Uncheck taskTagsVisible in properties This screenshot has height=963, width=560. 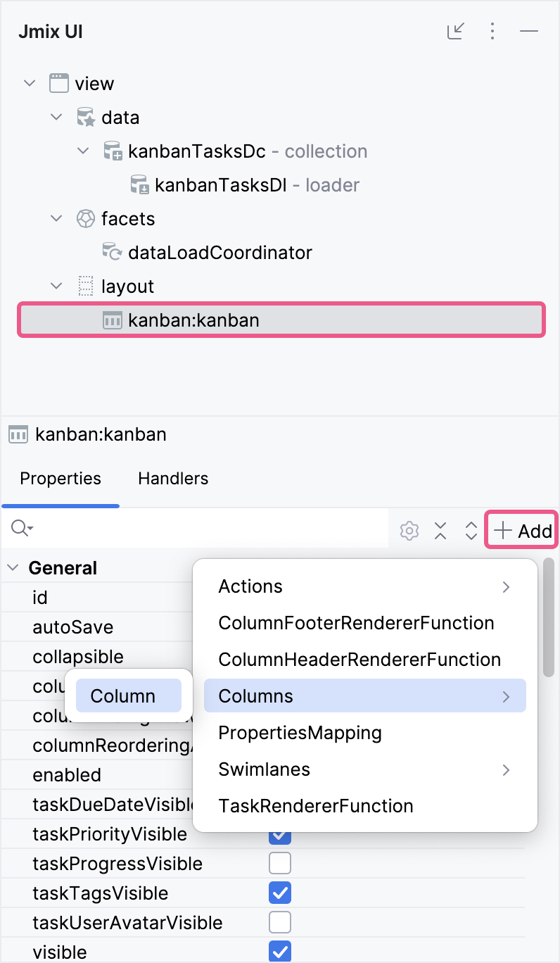(x=280, y=893)
